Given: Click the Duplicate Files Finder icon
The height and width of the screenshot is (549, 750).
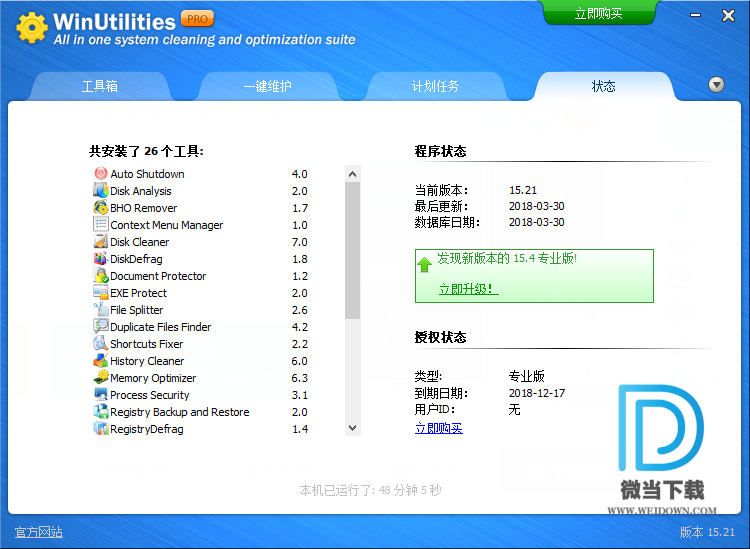Looking at the screenshot, I should (x=100, y=326).
